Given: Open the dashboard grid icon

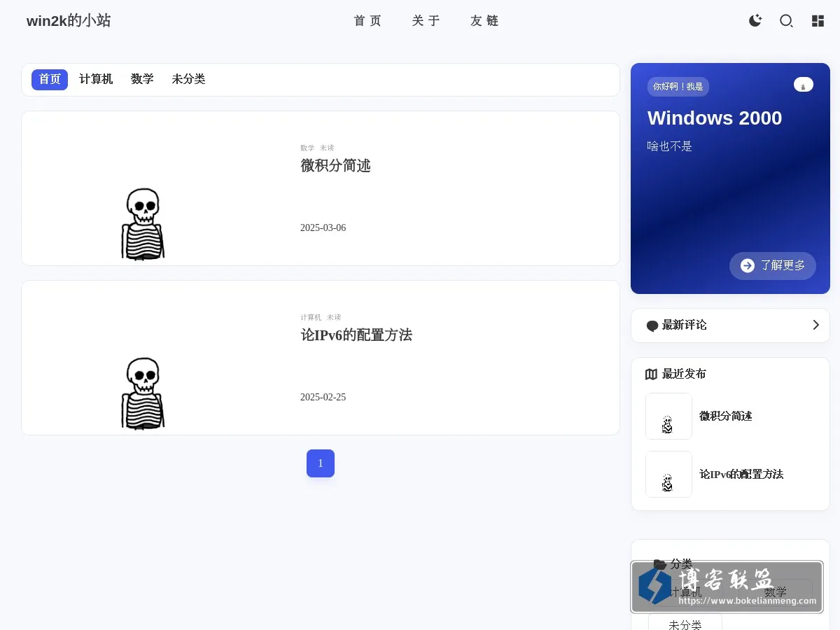Looking at the screenshot, I should 818,21.
